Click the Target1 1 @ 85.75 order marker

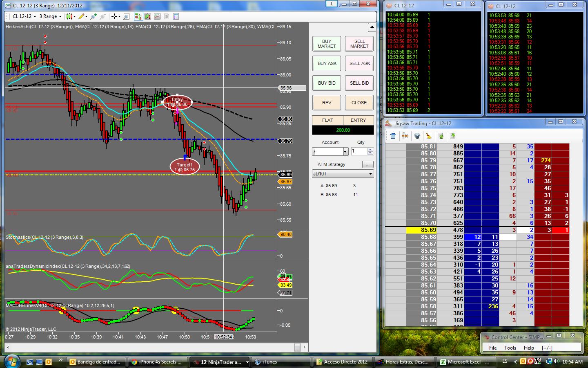click(x=185, y=167)
